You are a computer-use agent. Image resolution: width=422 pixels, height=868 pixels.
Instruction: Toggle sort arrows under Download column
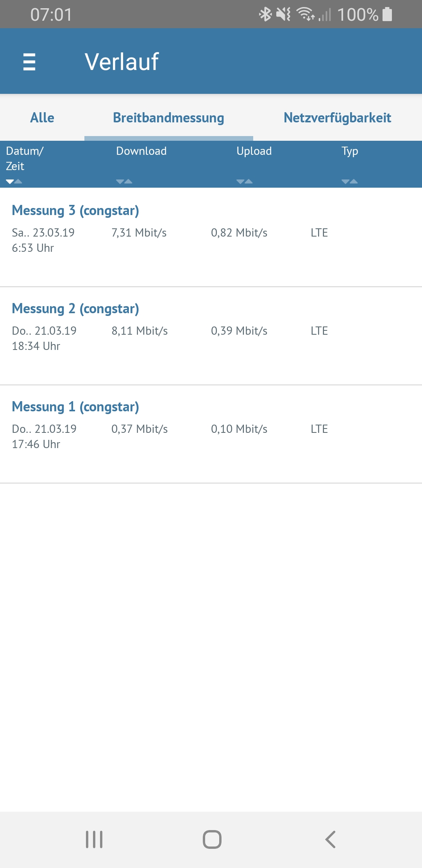pos(124,181)
